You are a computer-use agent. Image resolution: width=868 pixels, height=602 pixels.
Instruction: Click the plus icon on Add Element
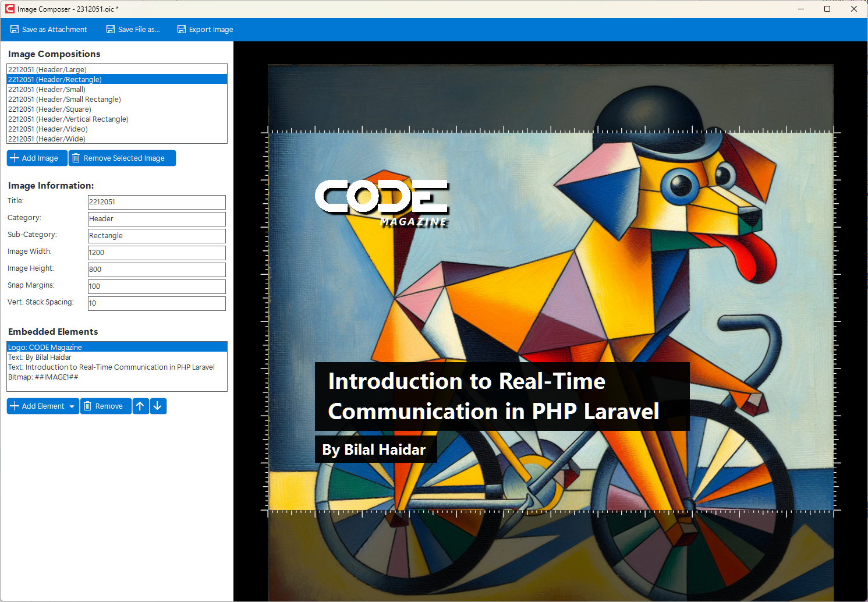15,406
